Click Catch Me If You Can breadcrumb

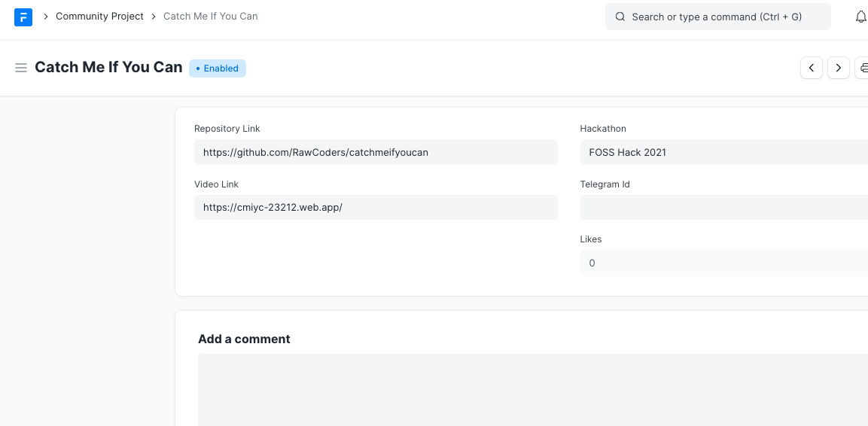pos(210,17)
